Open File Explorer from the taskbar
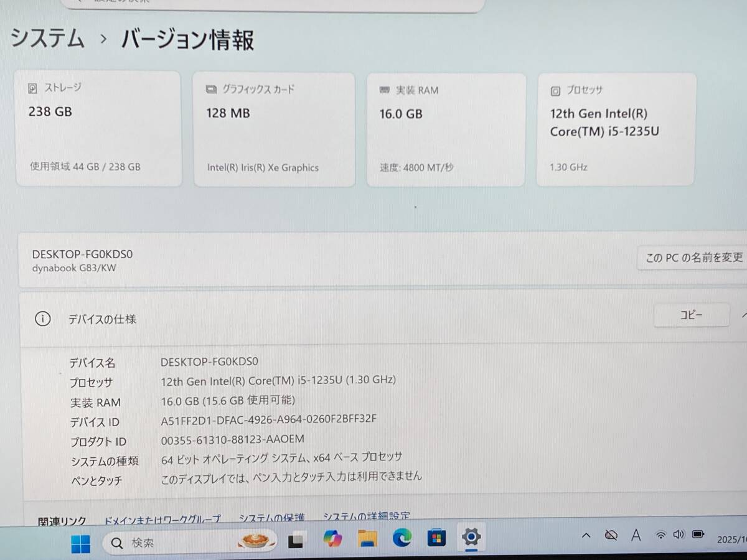Screen dimensions: 747x560 pos(368,538)
